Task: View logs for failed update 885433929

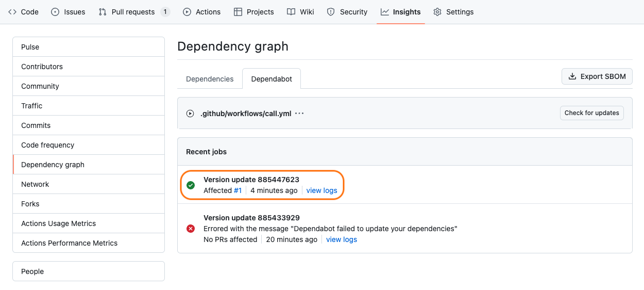Action: [341, 239]
